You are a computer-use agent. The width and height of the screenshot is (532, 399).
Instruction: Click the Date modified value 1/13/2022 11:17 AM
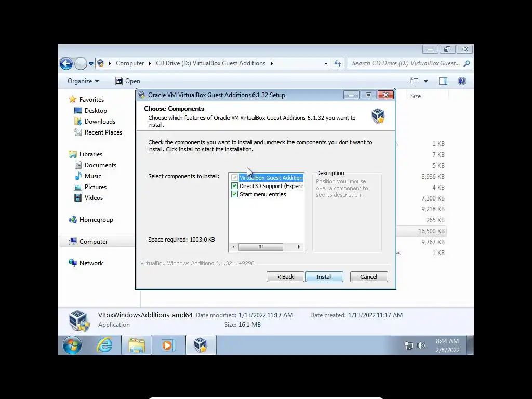click(265, 315)
